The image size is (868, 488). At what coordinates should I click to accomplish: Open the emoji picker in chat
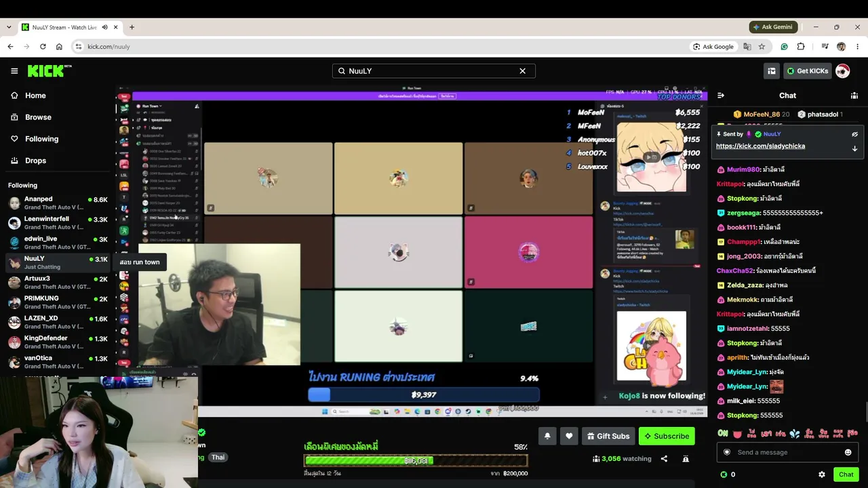tap(848, 452)
